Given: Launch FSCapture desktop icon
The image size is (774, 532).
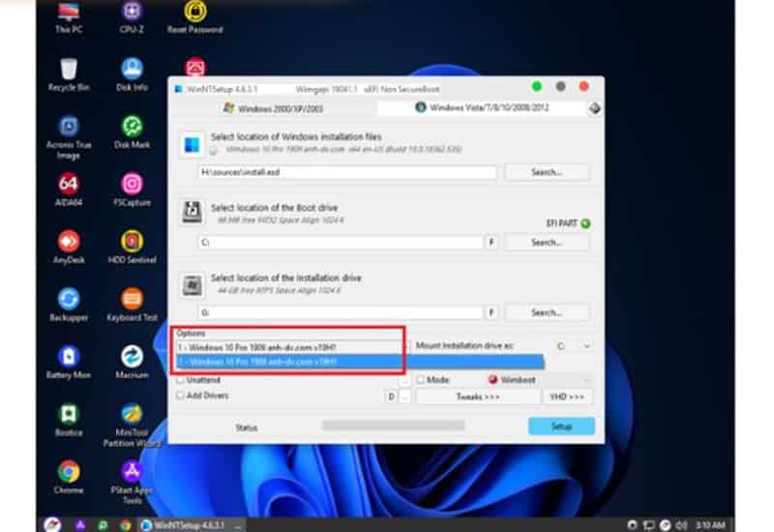Looking at the screenshot, I should pyautogui.click(x=132, y=191).
